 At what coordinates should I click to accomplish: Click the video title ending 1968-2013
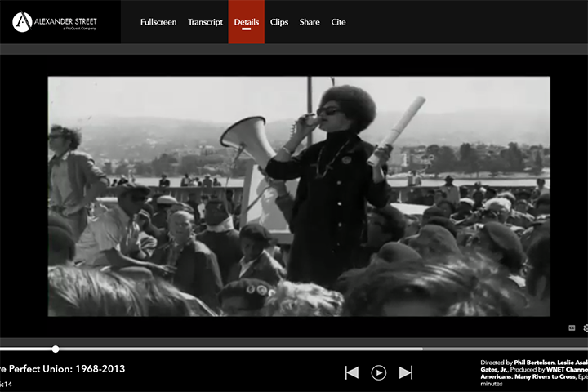[64, 369]
